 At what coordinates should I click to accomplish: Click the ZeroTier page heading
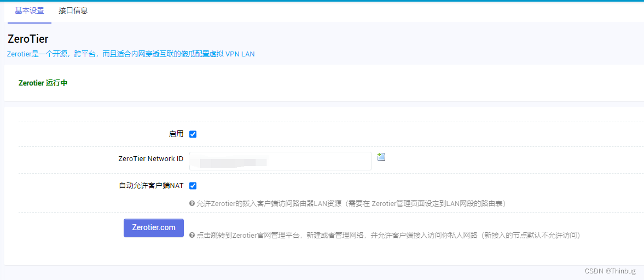(28, 39)
